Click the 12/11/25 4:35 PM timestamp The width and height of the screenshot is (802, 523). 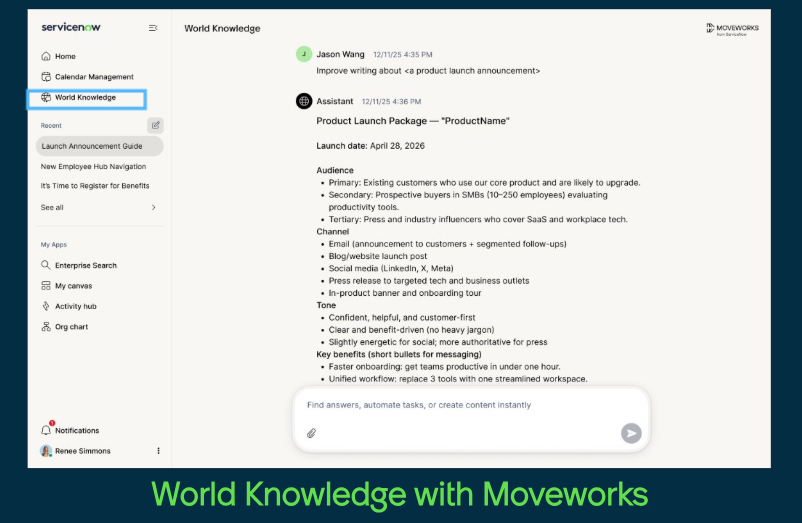tap(403, 55)
